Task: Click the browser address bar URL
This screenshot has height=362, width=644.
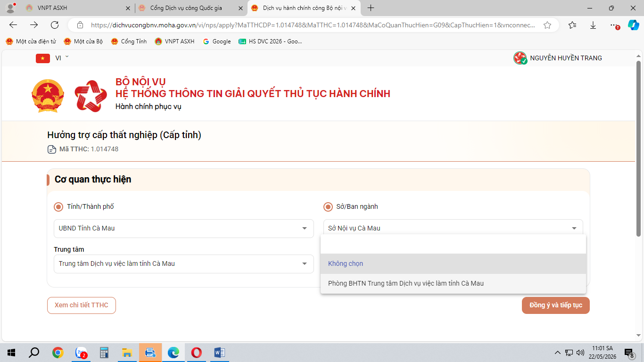Action: click(x=313, y=25)
